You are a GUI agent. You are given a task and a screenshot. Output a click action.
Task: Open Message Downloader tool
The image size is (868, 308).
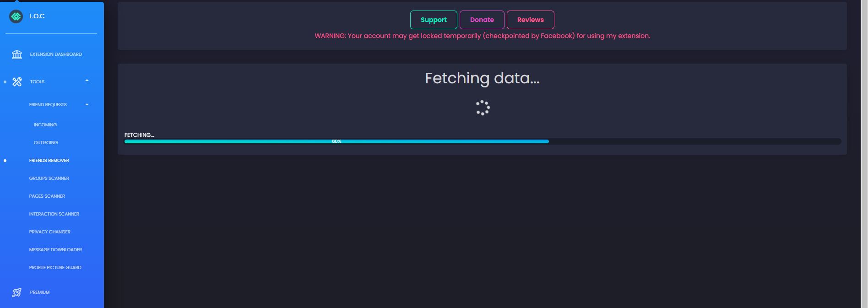pyautogui.click(x=55, y=250)
